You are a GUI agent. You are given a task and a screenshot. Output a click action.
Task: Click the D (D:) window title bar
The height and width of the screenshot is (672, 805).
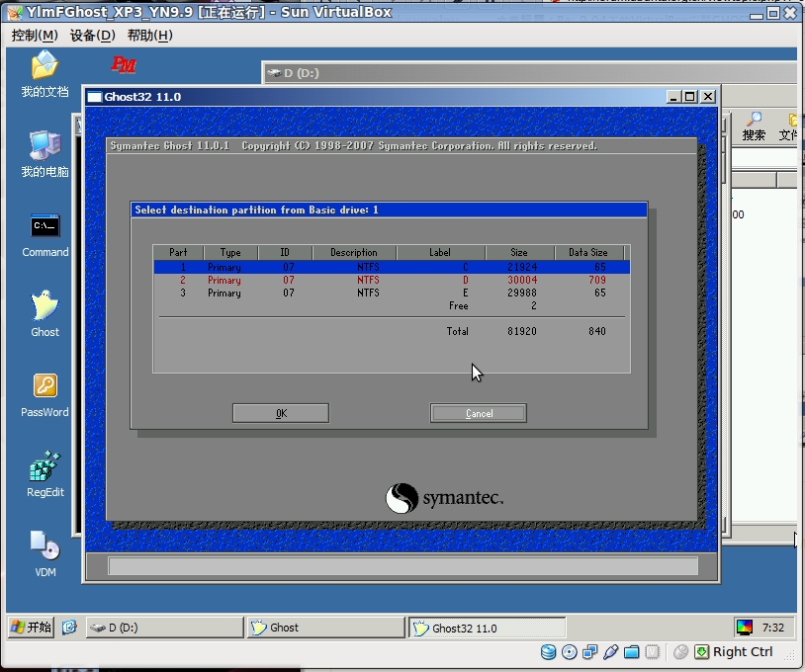pos(530,73)
